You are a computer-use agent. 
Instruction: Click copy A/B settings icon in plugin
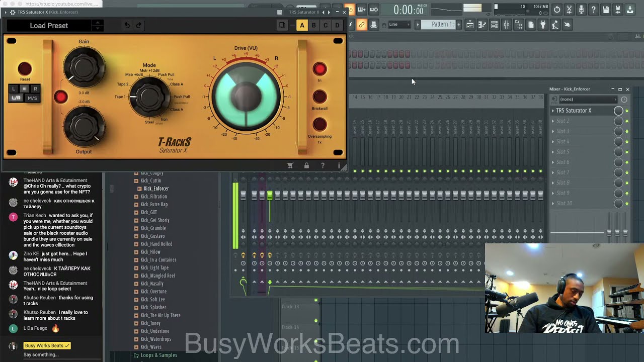(282, 25)
